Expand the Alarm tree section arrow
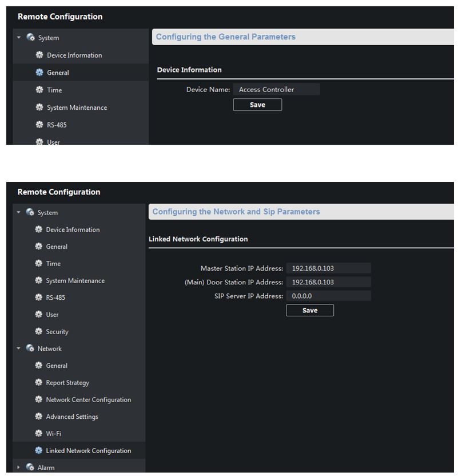 pos(19,467)
